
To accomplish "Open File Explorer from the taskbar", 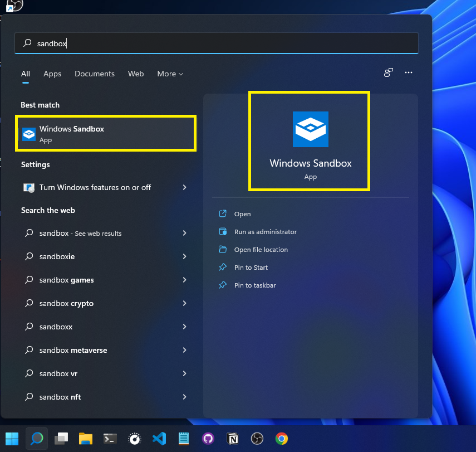I will click(x=86, y=439).
